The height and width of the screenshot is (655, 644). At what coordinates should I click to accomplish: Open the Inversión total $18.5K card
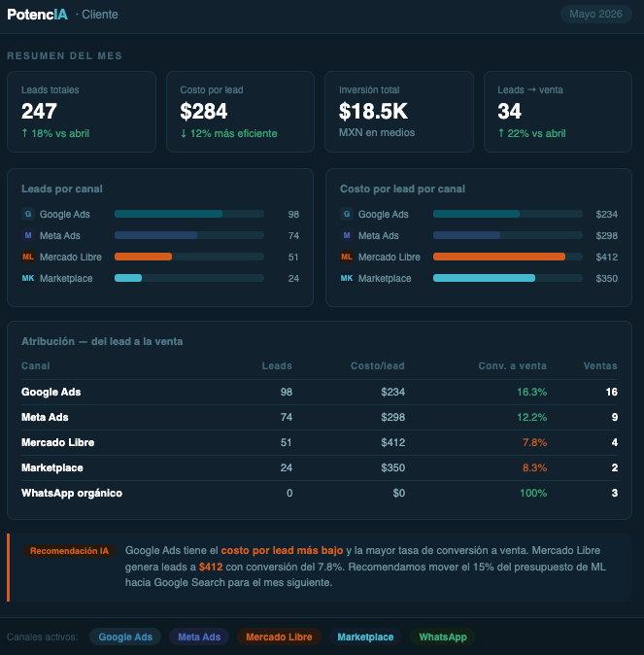pos(399,112)
